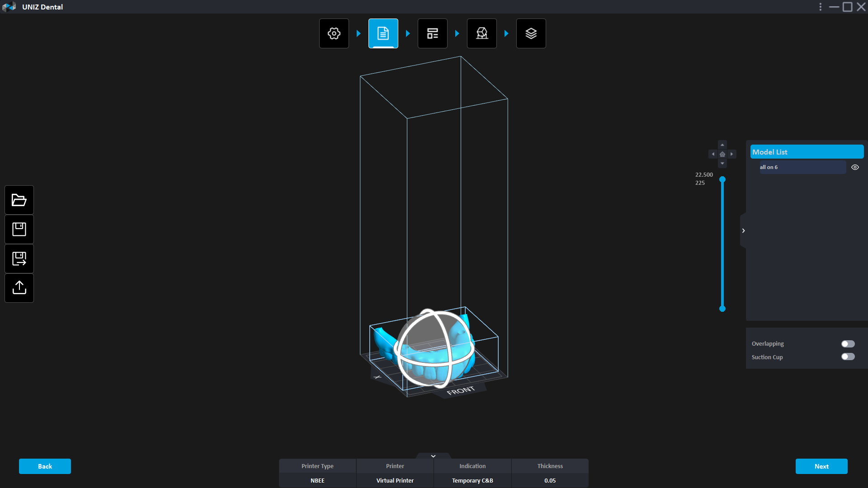Screen dimensions: 868x488
Task: Reset view with the home icon
Action: pyautogui.click(x=722, y=155)
